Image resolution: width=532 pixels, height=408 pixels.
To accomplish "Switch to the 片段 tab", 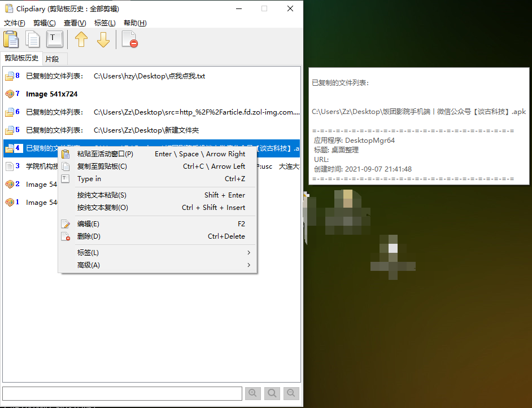I will (x=52, y=59).
